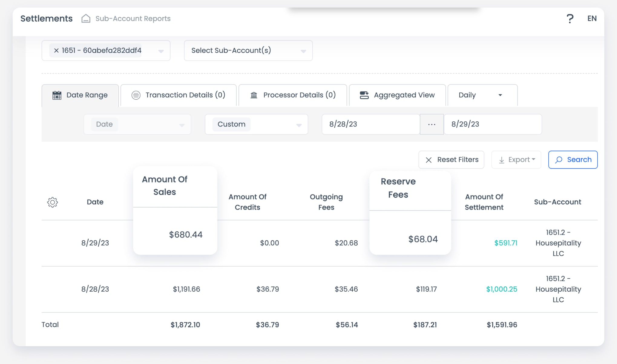Viewport: 617px width, 364px height.
Task: Open the help question mark icon
Action: click(570, 18)
